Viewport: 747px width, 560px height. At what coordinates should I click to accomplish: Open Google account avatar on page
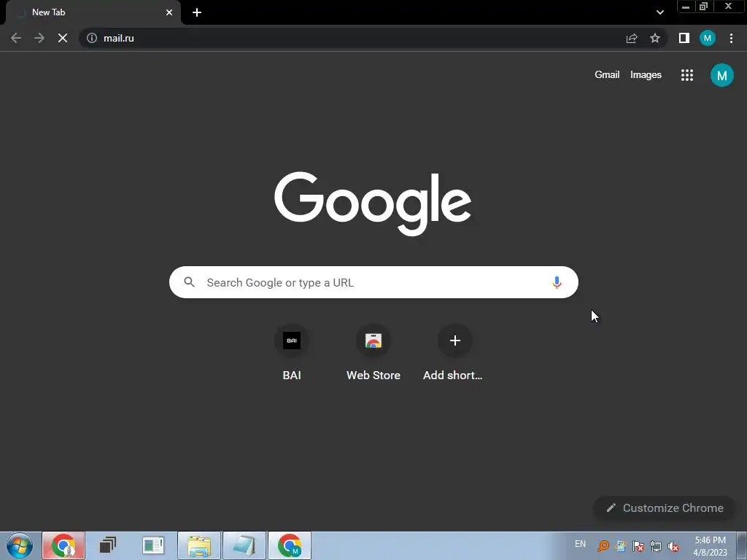tap(721, 75)
